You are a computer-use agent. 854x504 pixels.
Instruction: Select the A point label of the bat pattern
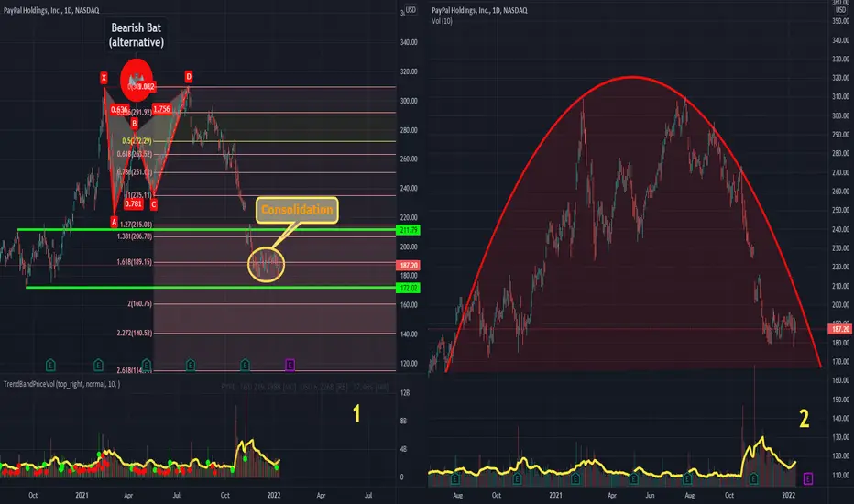[x=114, y=221]
